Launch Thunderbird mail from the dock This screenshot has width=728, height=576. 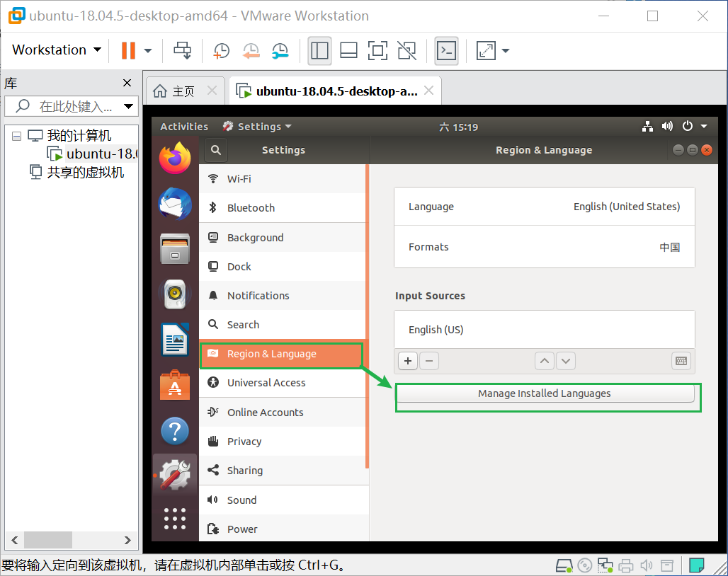pos(175,204)
